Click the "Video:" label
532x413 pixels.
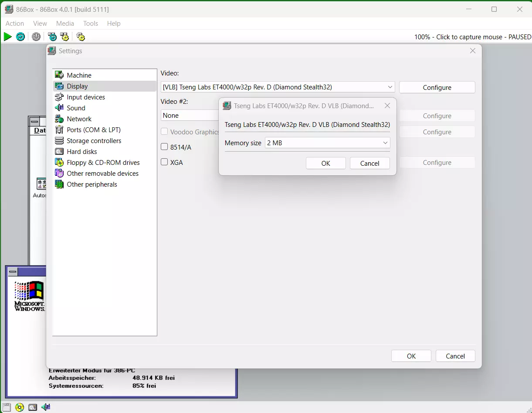coord(170,73)
